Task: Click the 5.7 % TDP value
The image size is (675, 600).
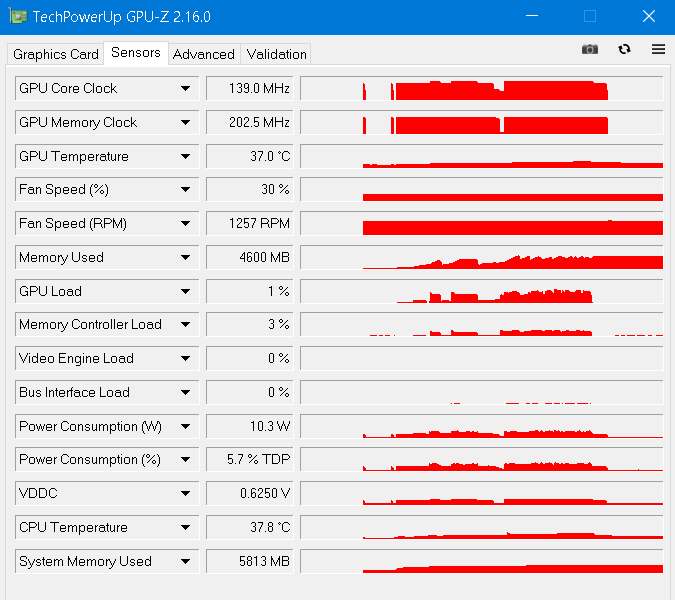Action: tap(250, 460)
